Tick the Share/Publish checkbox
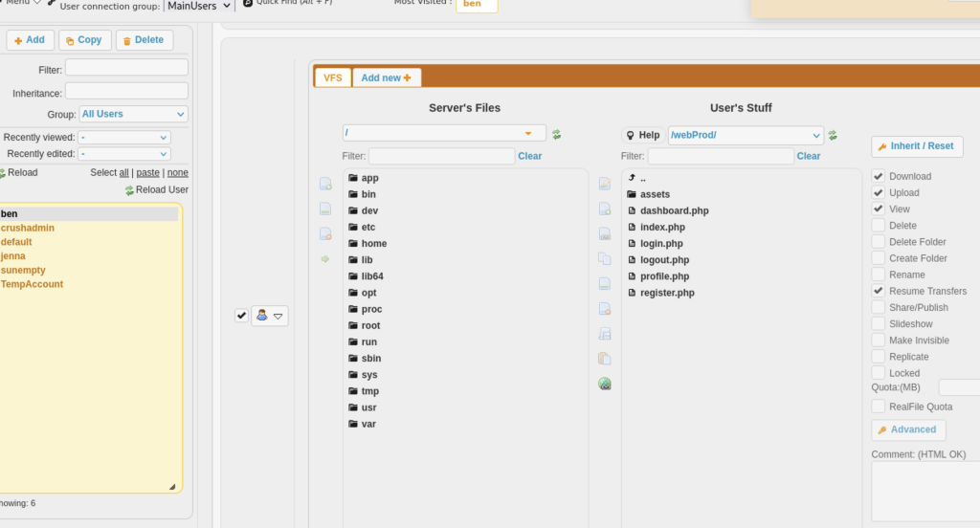This screenshot has width=980, height=528. point(879,308)
